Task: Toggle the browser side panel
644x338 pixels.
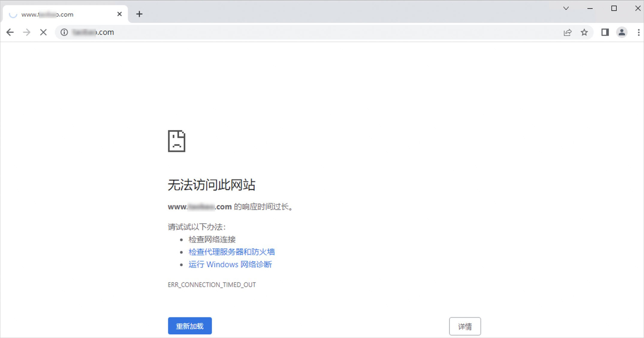Action: tap(605, 32)
